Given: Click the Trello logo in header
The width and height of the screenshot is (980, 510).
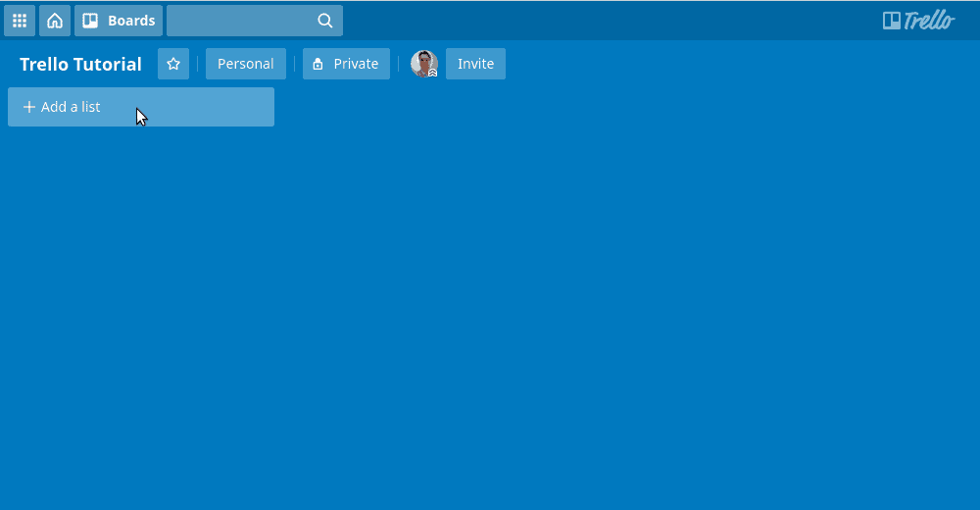Looking at the screenshot, I should coord(919,21).
